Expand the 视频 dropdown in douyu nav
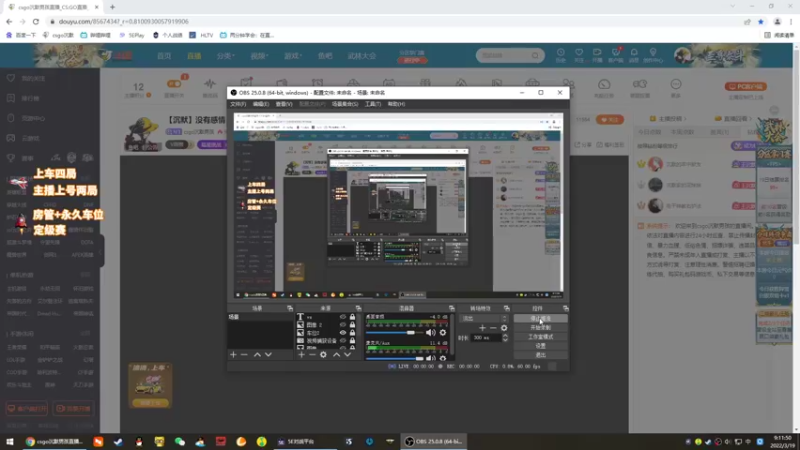Viewport: 800px width, 450px height. click(259, 56)
